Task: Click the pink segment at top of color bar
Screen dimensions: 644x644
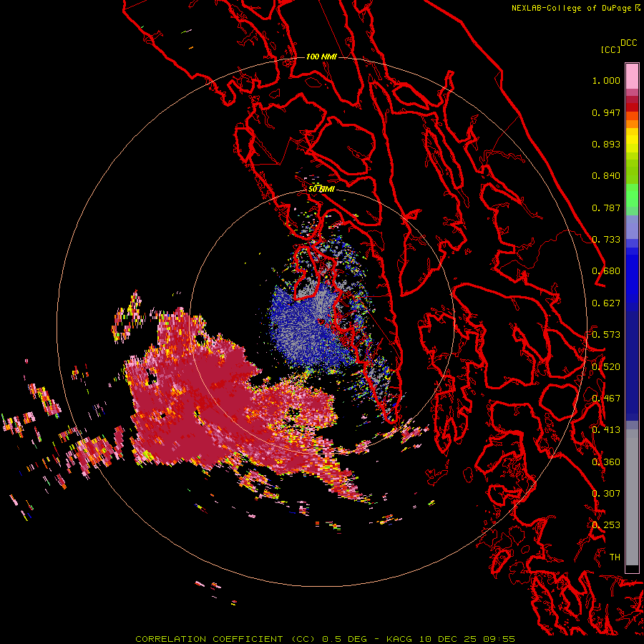Action: 632,76
